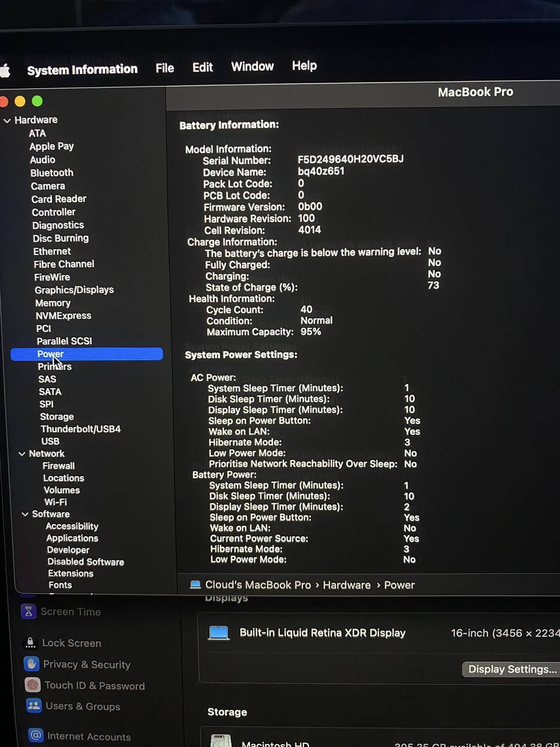Select Extensions under Software

point(71,574)
